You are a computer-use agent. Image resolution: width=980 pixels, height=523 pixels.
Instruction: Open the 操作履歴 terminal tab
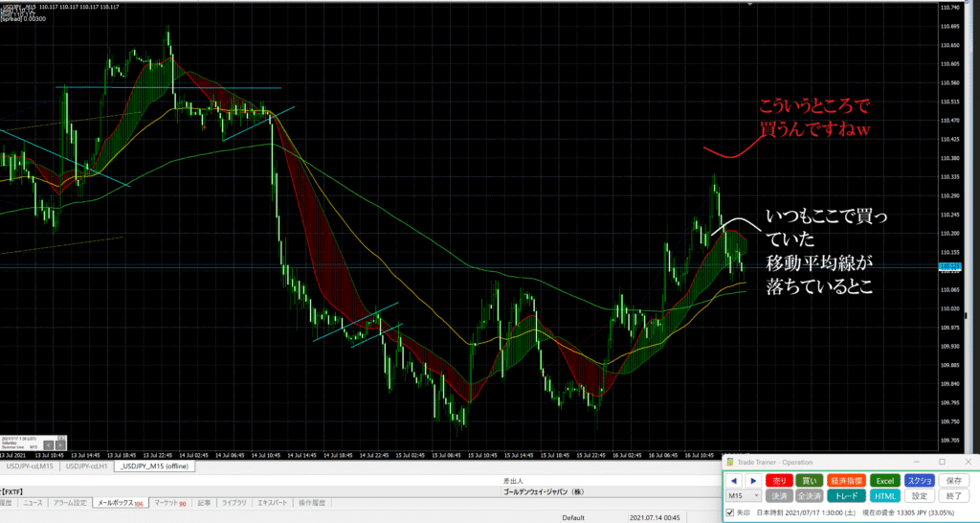pyautogui.click(x=311, y=503)
